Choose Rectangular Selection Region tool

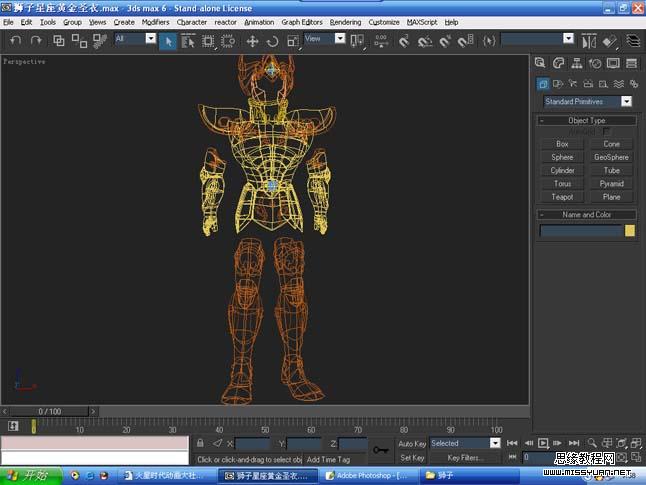208,41
